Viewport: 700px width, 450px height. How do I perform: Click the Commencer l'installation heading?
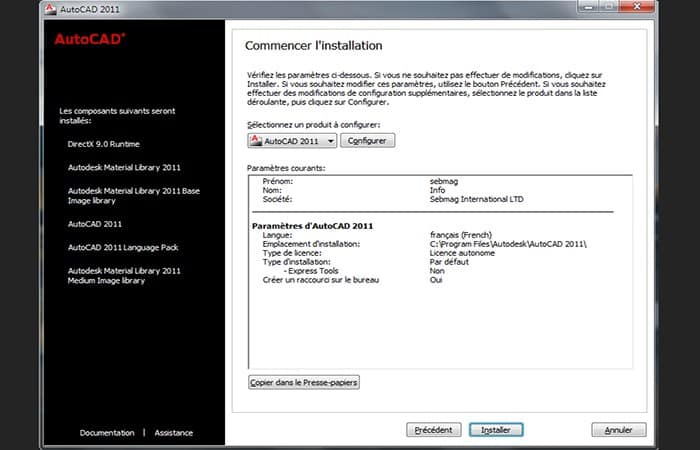pos(313,46)
